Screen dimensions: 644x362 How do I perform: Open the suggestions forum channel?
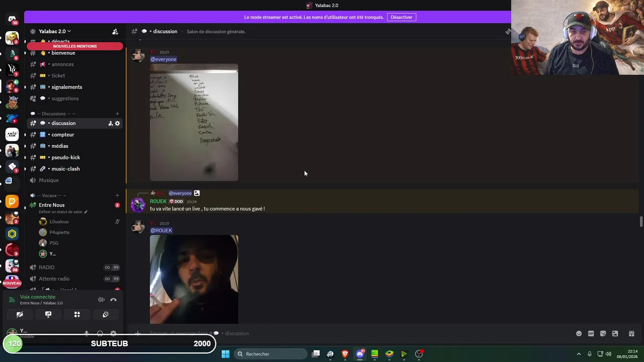(x=75, y=99)
